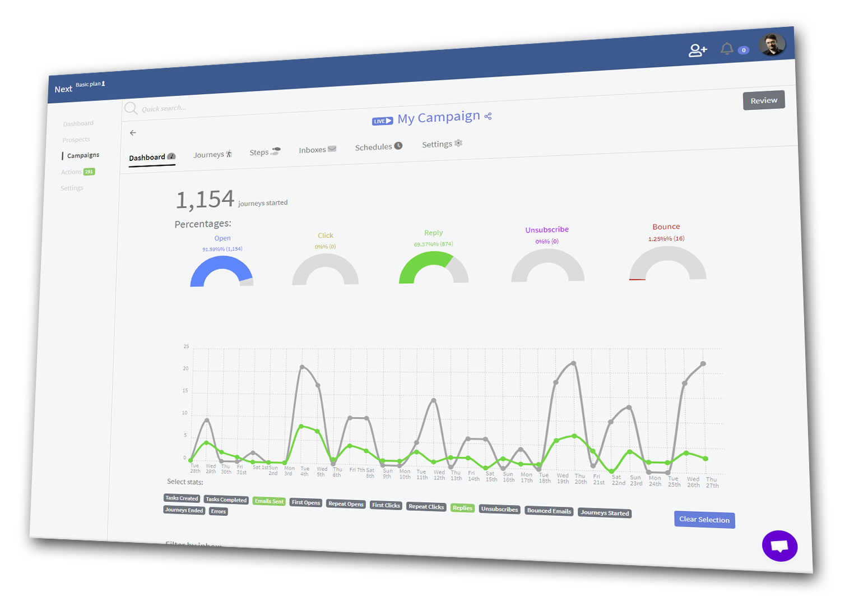Screen dimensions: 868x615
Task: Click the LIVE campaign status badge
Action: click(x=382, y=121)
